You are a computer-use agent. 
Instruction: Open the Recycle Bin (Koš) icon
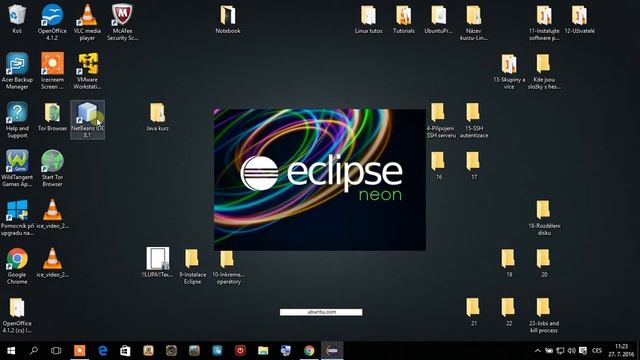pyautogui.click(x=17, y=19)
